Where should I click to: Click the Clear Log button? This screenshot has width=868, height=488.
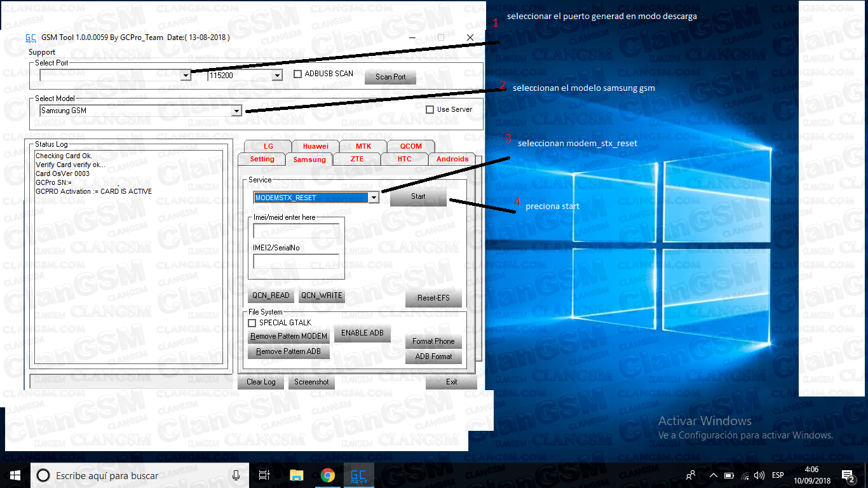point(261,382)
